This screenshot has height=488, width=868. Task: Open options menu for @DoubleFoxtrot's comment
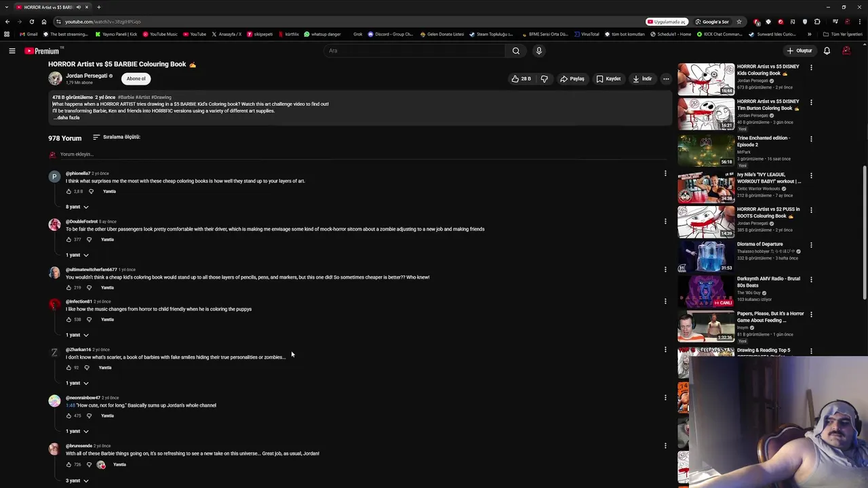click(665, 222)
